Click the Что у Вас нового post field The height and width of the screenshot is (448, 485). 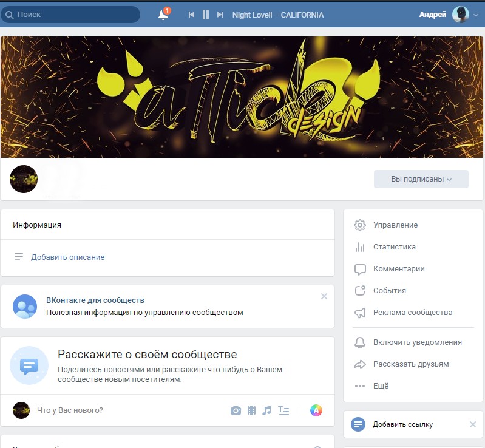130,410
